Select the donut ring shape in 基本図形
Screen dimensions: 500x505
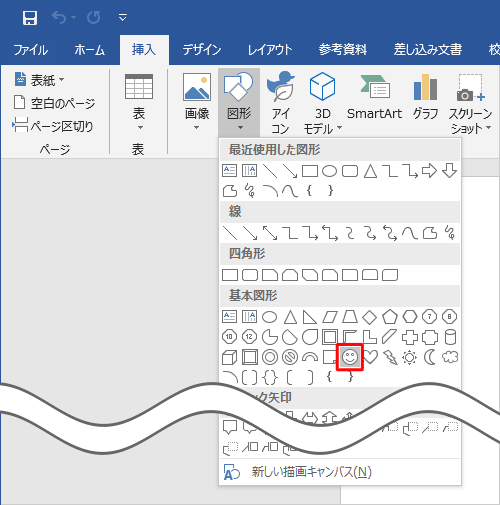click(270, 357)
